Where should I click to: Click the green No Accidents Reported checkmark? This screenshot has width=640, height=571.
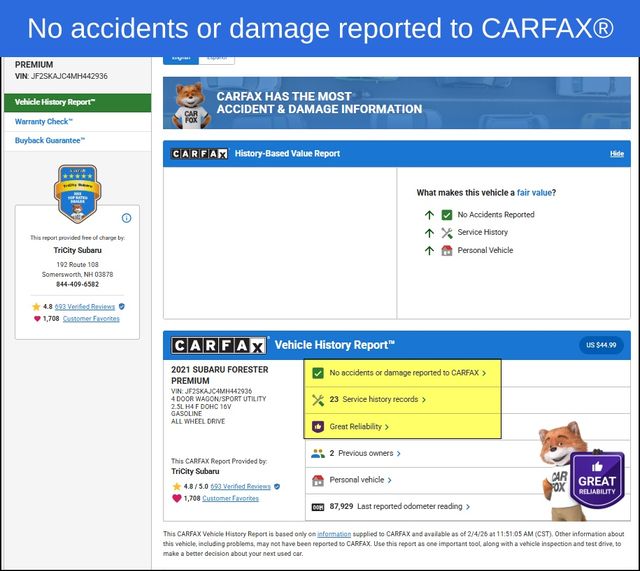pyautogui.click(x=447, y=215)
